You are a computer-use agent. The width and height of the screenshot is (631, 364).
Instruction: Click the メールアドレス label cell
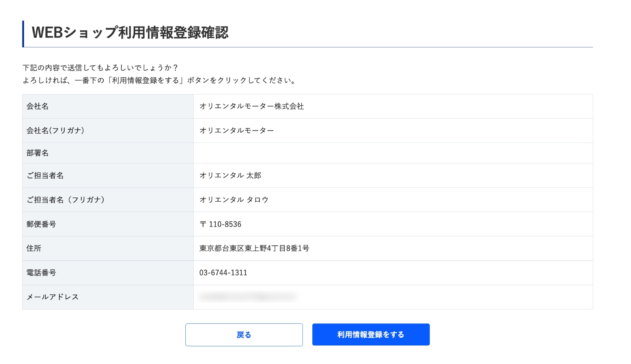108,297
